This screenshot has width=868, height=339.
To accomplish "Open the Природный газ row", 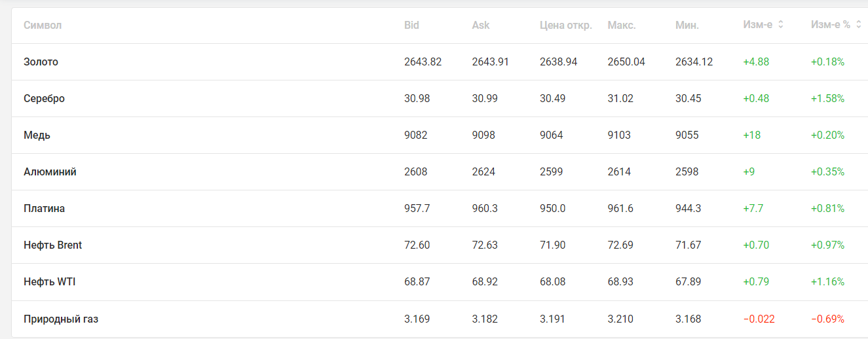I will click(x=61, y=319).
